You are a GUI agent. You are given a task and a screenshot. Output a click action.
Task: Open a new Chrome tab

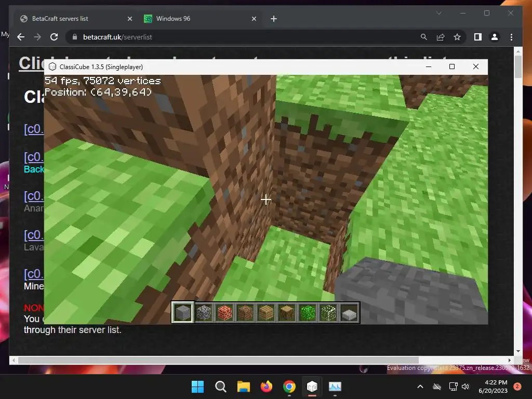tap(274, 19)
